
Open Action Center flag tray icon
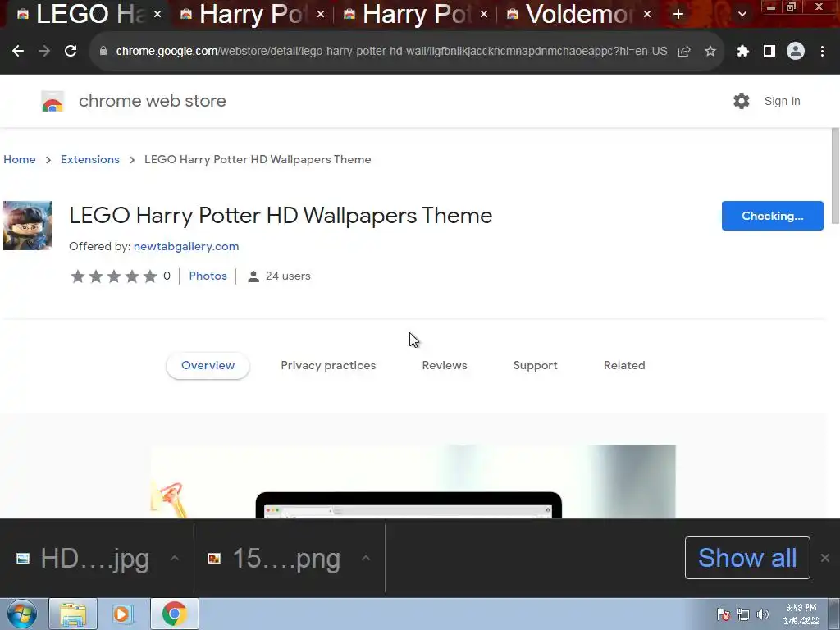[x=724, y=614]
